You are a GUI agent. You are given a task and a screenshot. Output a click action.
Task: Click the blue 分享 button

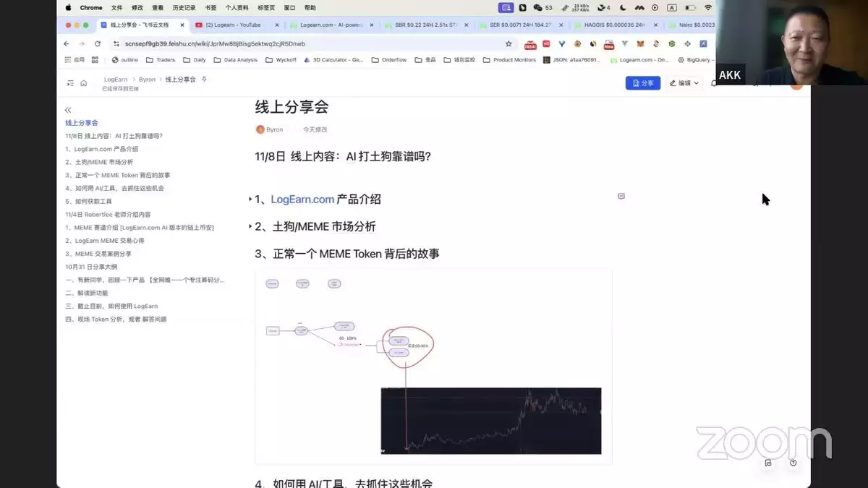(642, 83)
